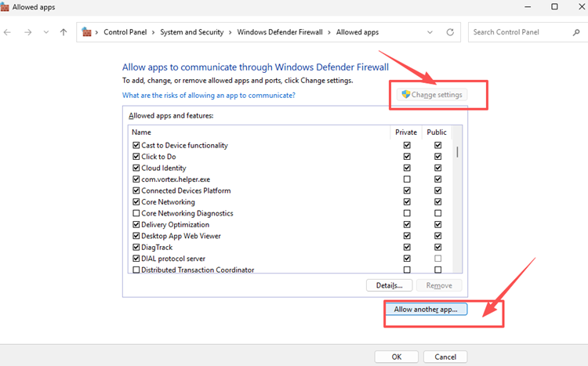
Task: Select the Cloud Identity row text
Action: 164,168
